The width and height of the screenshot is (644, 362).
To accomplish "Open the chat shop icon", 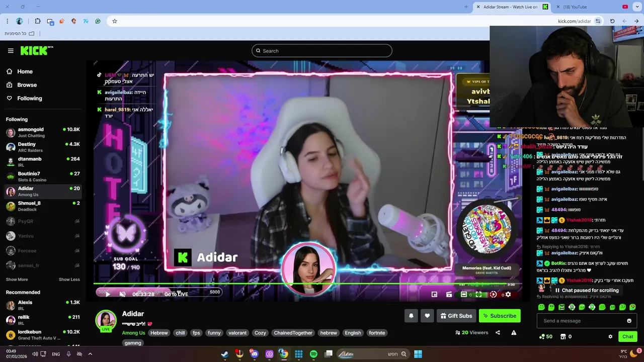I will point(563,336).
